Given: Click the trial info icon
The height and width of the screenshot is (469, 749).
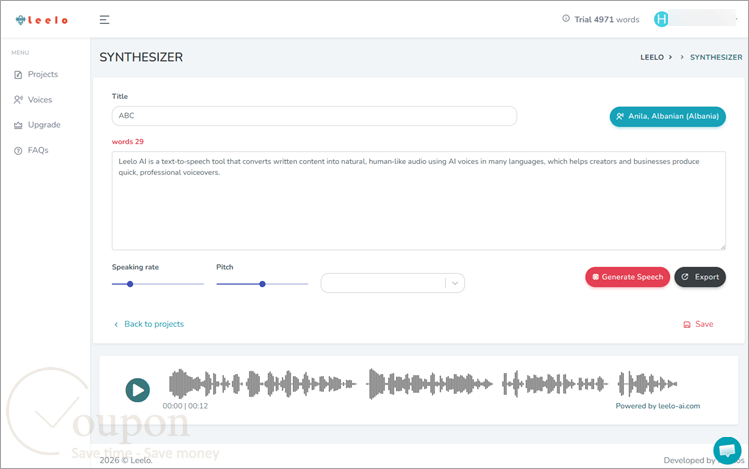Looking at the screenshot, I should click(566, 19).
